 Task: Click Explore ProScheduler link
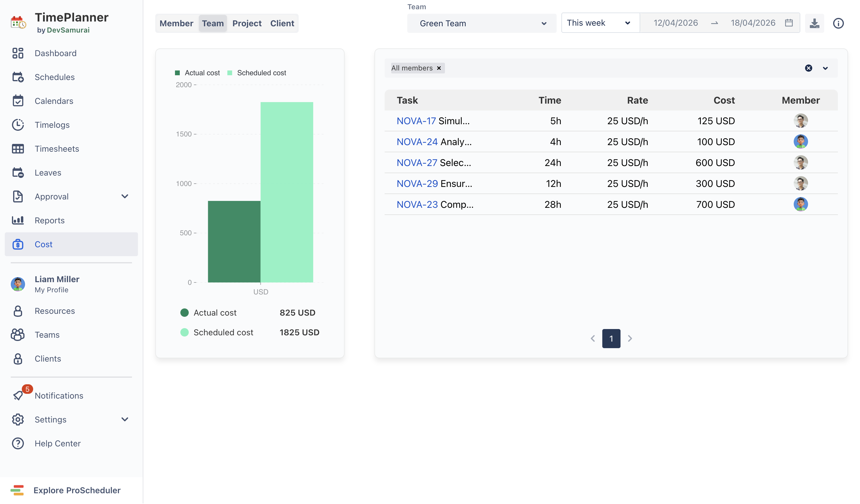tap(77, 490)
